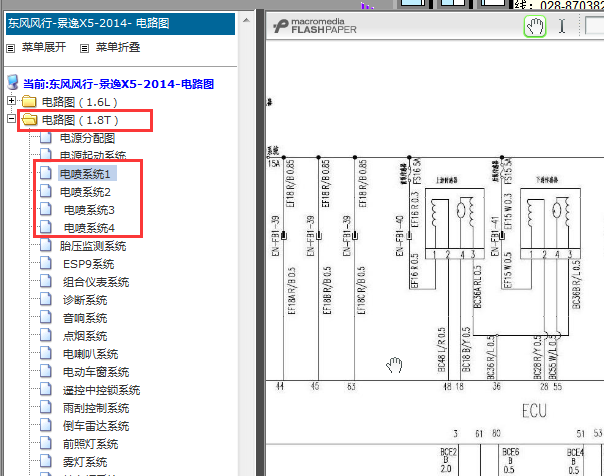
Task: Open the 电路图(1.6L) folder
Action: 79,102
